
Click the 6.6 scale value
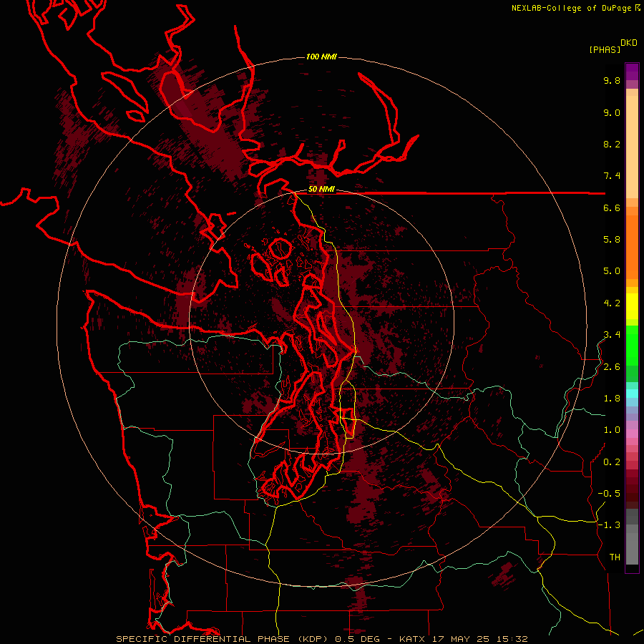point(612,208)
